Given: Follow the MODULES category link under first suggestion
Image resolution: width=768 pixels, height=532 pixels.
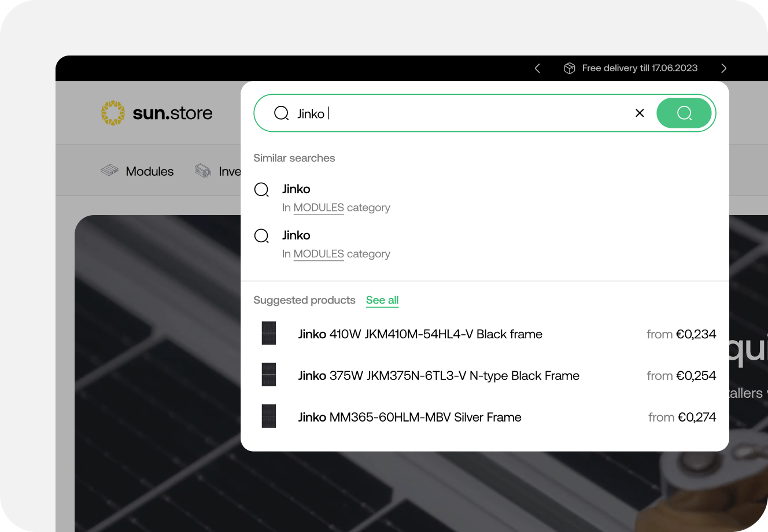Looking at the screenshot, I should point(319,208).
